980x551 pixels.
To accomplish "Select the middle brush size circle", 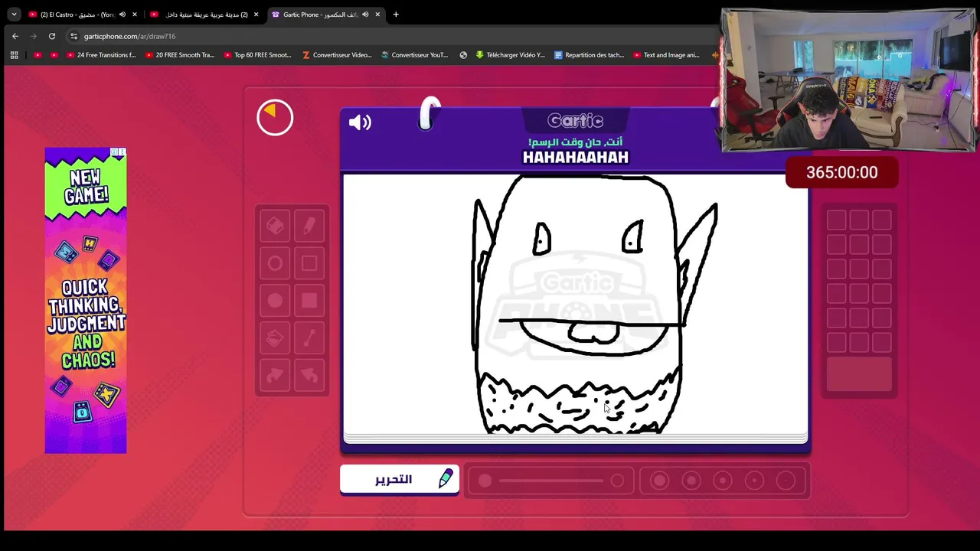I will tap(723, 481).
